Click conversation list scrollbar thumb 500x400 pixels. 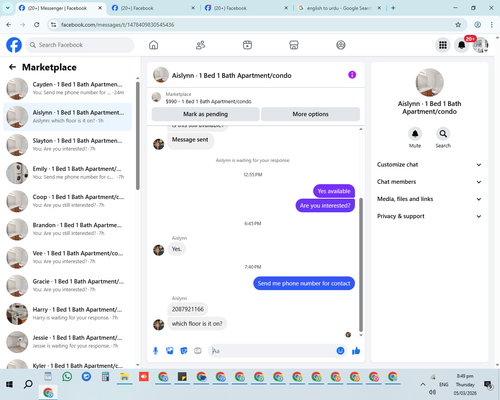138,136
